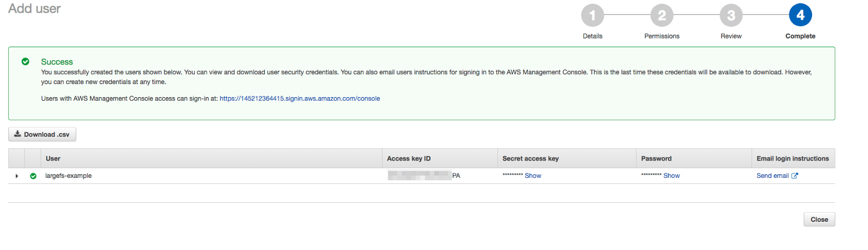
Task: Click the User column header
Action: click(53, 159)
